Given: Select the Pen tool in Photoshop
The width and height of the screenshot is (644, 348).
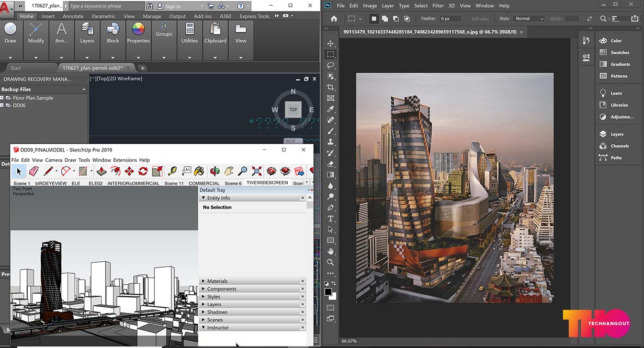Looking at the screenshot, I should click(x=331, y=207).
